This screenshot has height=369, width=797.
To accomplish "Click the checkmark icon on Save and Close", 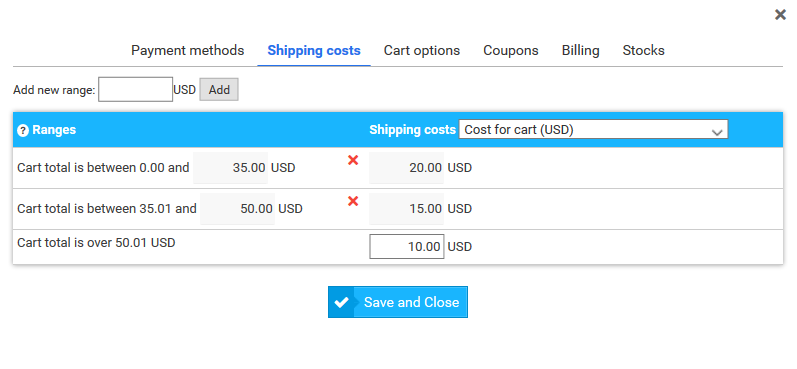I will pos(342,302).
